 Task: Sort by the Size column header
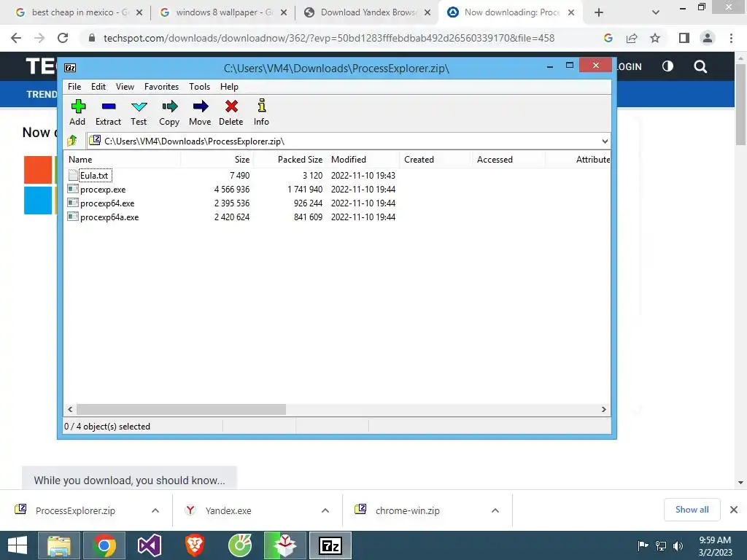click(217, 160)
